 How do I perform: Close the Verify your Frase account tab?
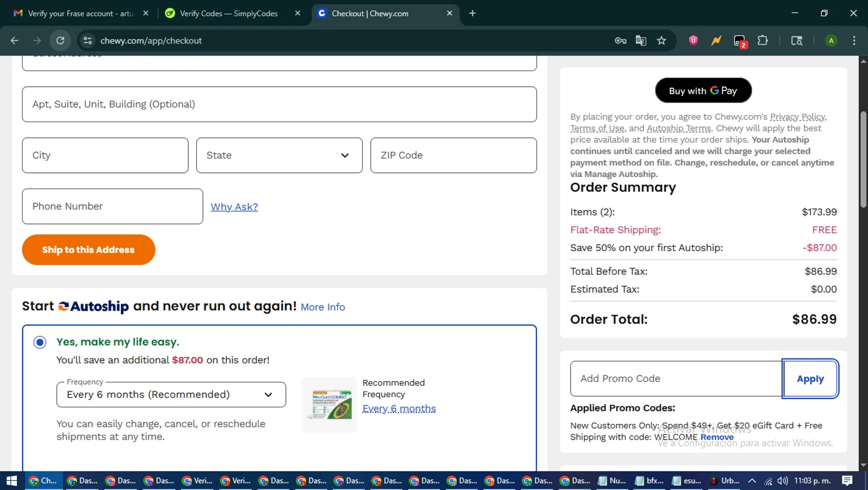tap(146, 13)
